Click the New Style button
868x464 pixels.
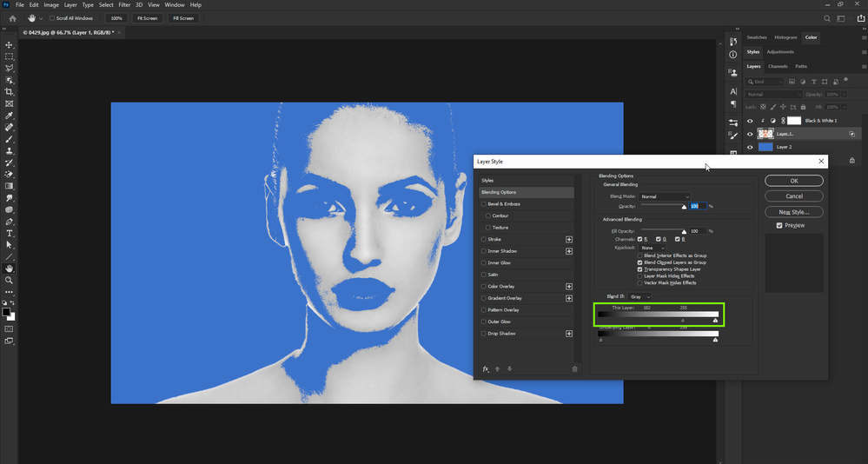[x=794, y=212]
